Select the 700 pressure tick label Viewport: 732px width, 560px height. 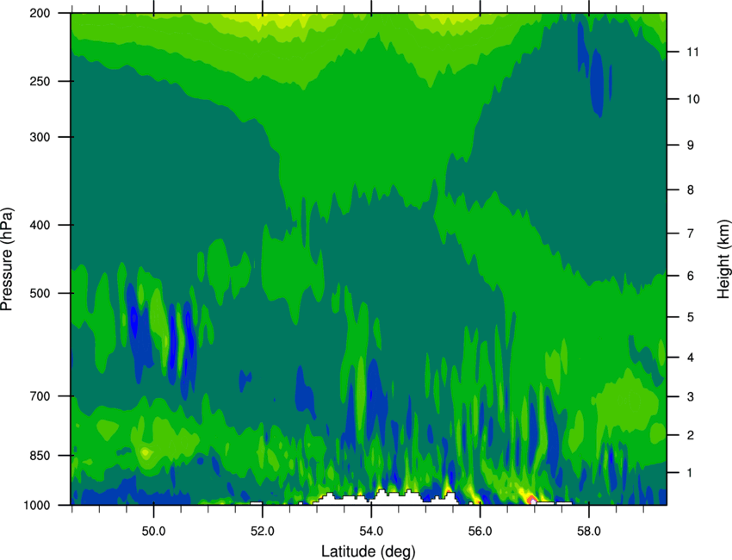tap(40, 396)
